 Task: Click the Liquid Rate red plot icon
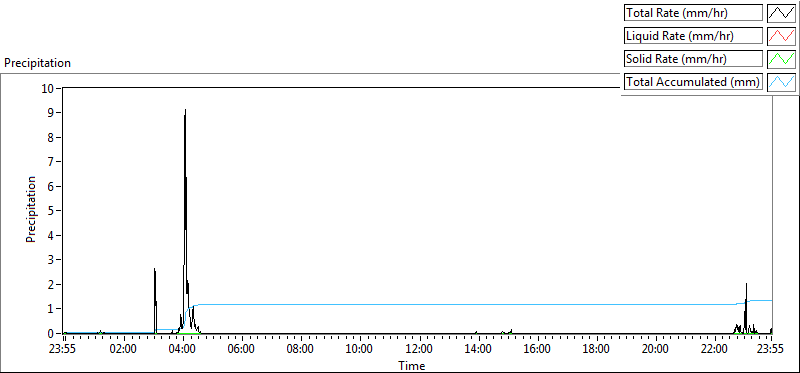pyautogui.click(x=781, y=36)
